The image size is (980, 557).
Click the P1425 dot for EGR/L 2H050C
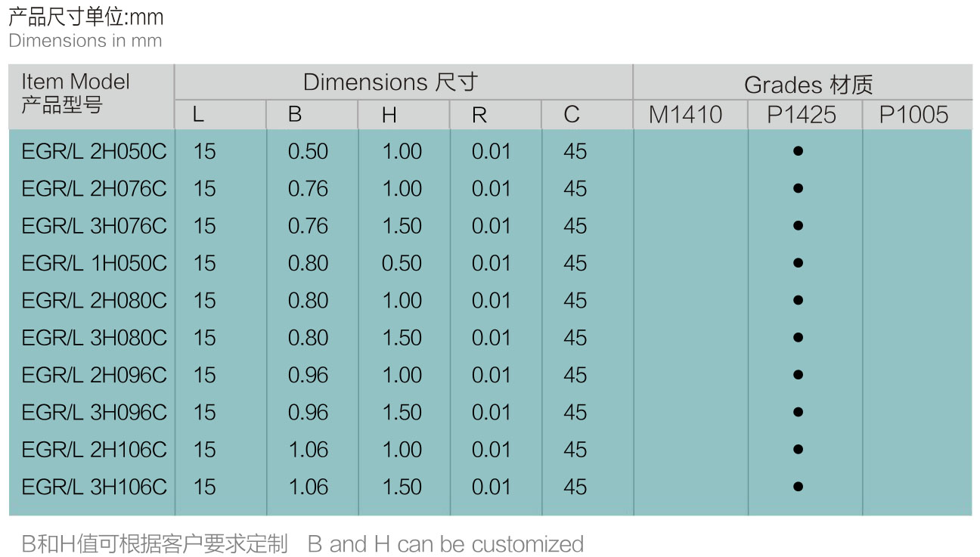click(x=798, y=151)
